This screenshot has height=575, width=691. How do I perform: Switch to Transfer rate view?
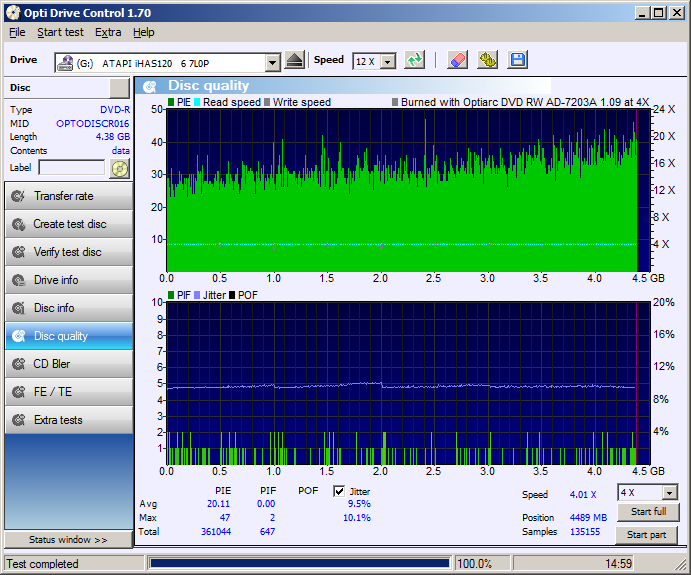[69, 196]
